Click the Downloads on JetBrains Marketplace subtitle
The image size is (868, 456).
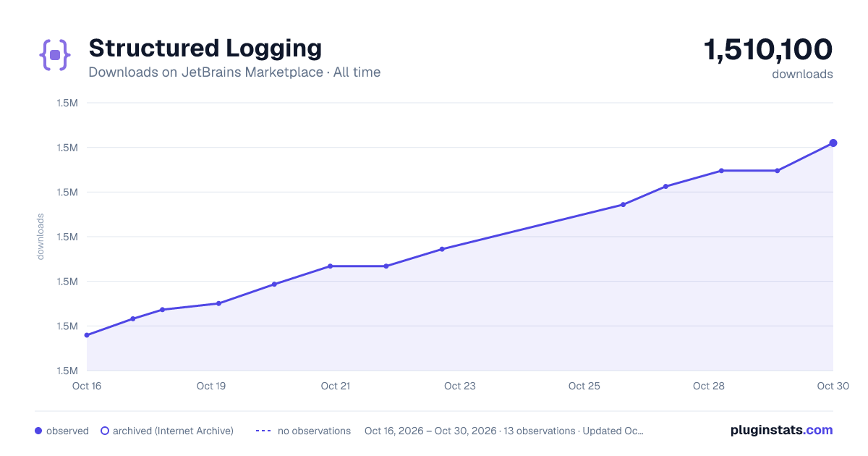tap(234, 72)
